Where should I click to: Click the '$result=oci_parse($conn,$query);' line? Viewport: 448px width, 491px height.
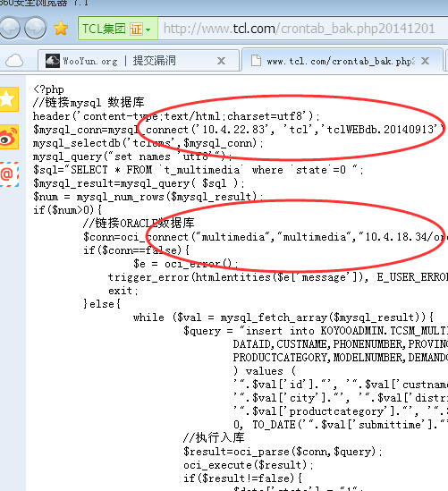[283, 452]
